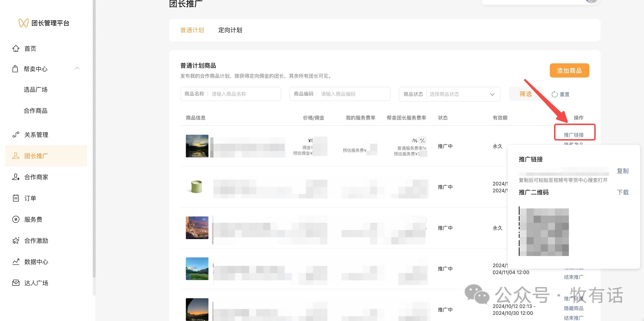Click the 达人广场 envelope icon

(16, 283)
